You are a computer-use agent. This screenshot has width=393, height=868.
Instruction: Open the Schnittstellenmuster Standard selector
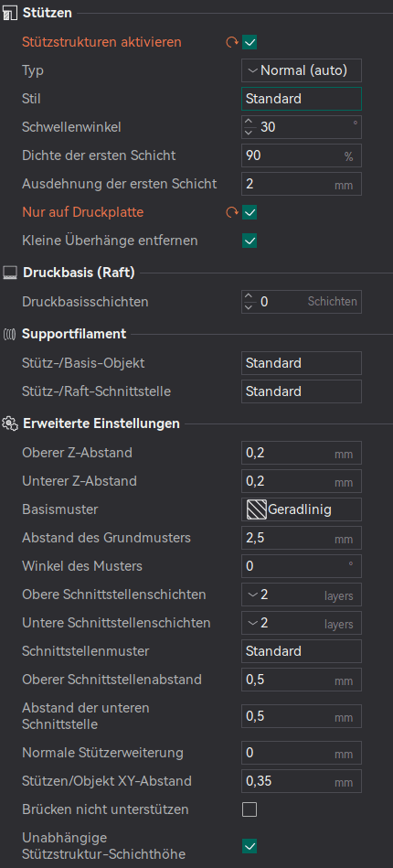point(302,651)
